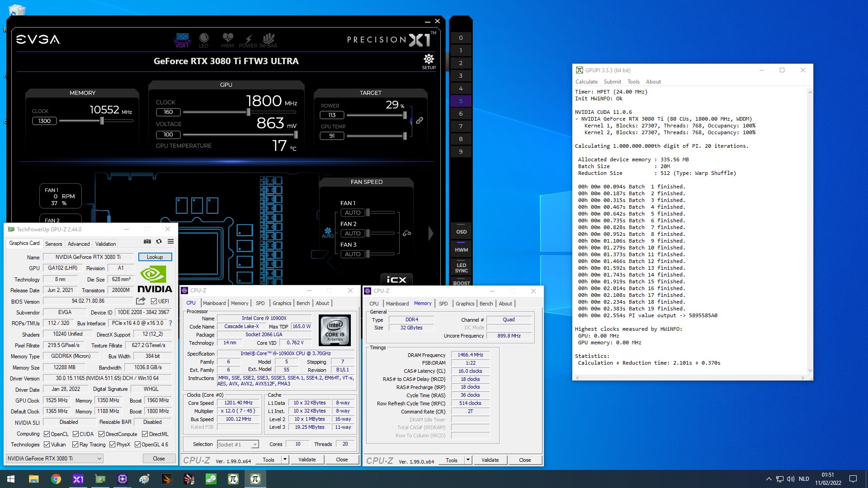Click the memory clock slider handle
The width and height of the screenshot is (868, 488).
pos(102,121)
